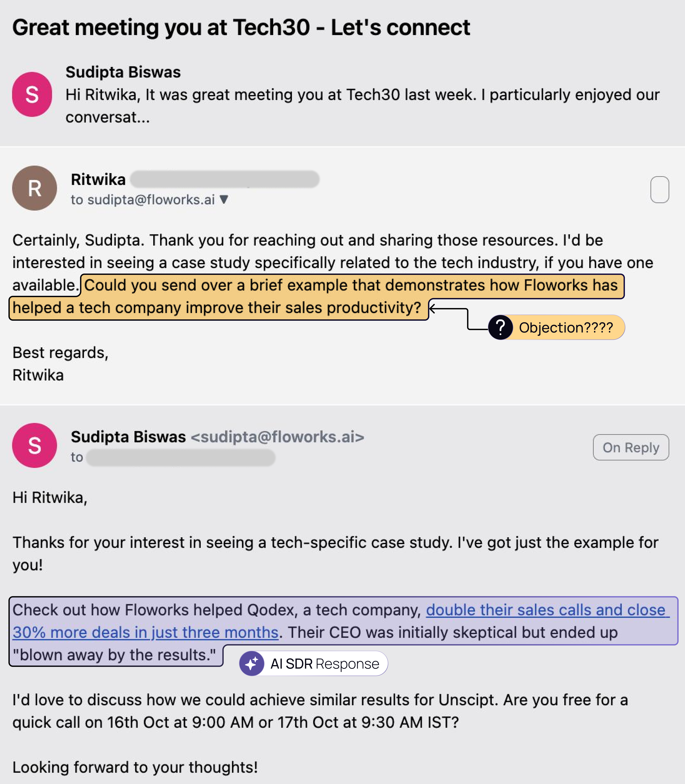
Task: Click the black question mark icon
Action: pyautogui.click(x=500, y=328)
